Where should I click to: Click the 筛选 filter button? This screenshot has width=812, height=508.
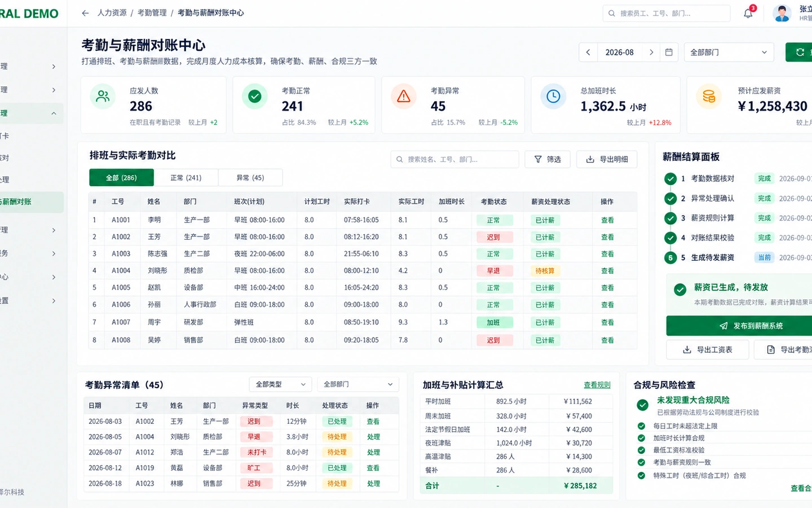[x=548, y=160]
